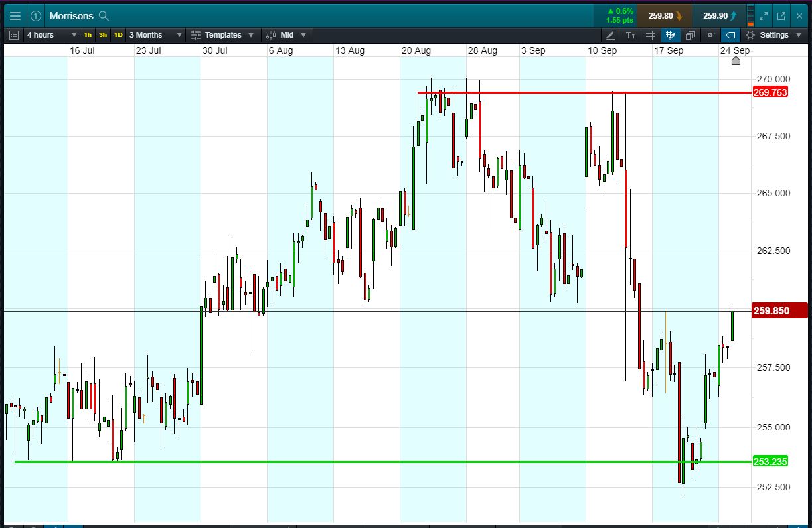Screen dimensions: 812x528
Task: Click the 28 Aug date label
Action: pyautogui.click(x=483, y=50)
